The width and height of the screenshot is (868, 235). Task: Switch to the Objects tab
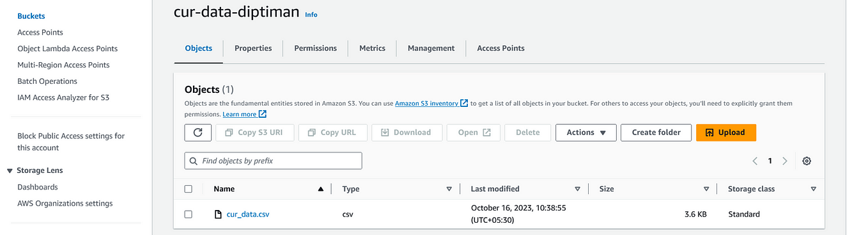click(198, 48)
